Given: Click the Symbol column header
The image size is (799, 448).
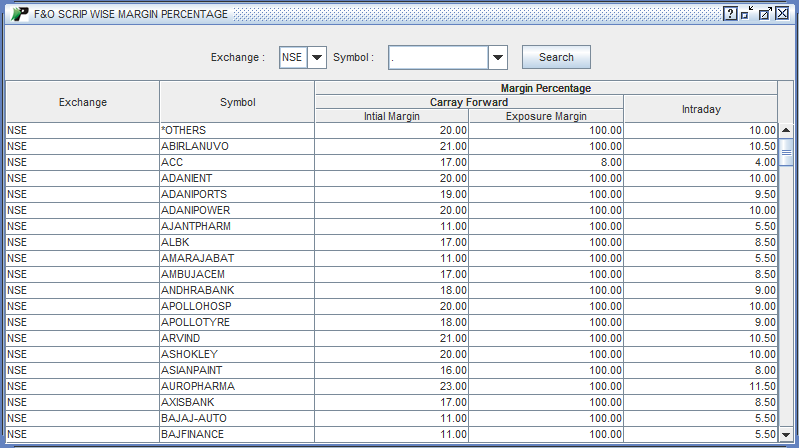Looking at the screenshot, I should (237, 102).
